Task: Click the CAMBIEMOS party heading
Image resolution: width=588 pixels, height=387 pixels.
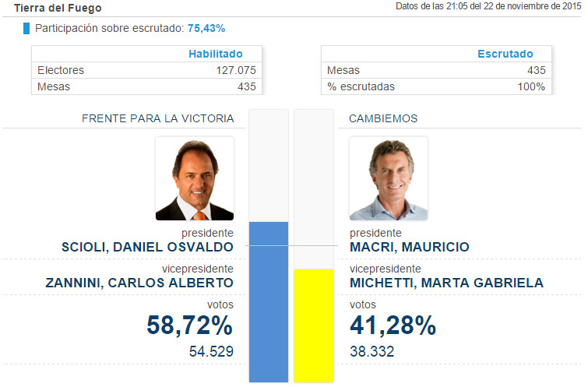Action: tap(383, 118)
